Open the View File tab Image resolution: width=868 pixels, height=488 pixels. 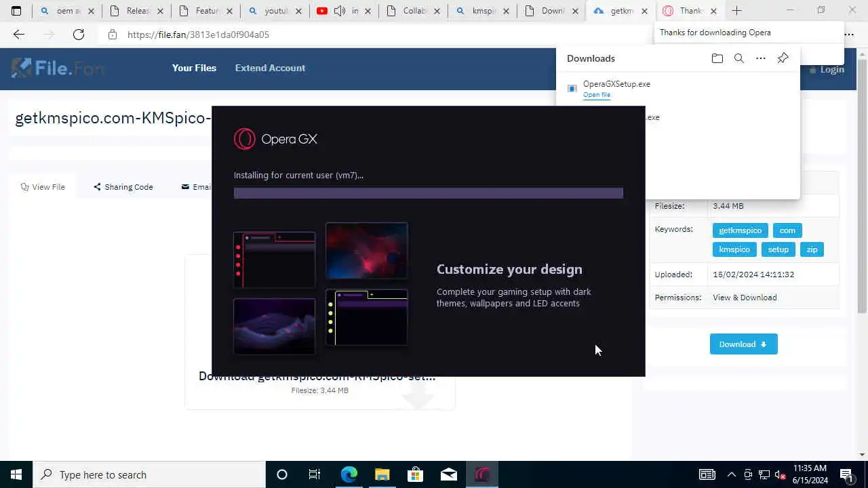click(43, 187)
